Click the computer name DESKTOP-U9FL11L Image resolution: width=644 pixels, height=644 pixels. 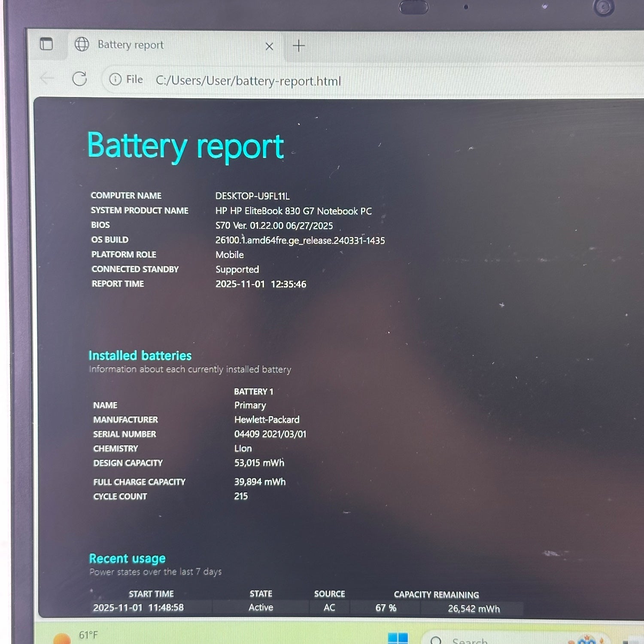(x=252, y=196)
